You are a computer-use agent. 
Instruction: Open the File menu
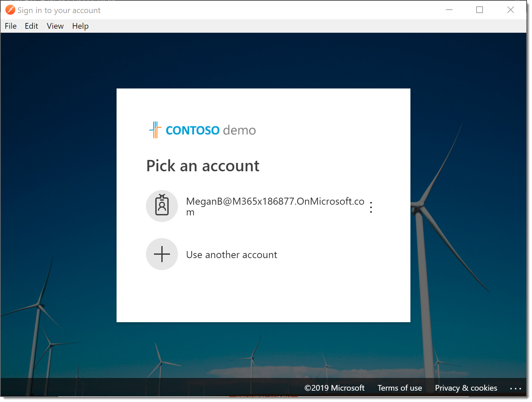point(11,26)
